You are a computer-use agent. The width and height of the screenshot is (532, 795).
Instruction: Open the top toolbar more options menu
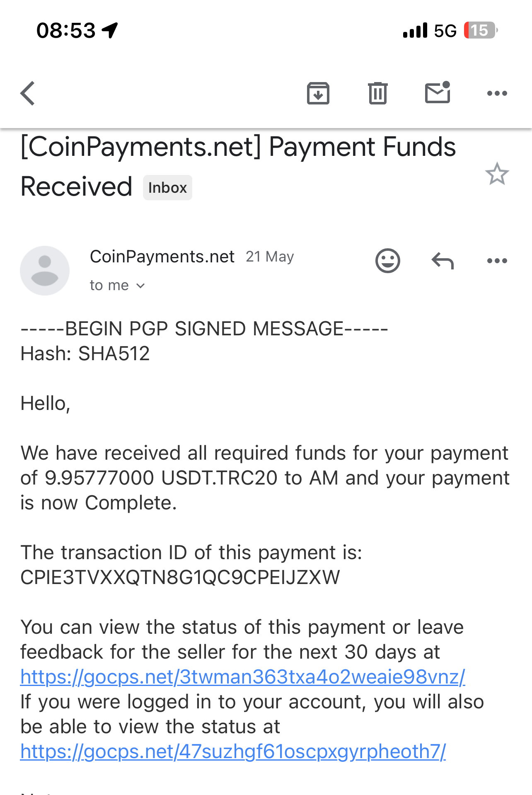[497, 93]
